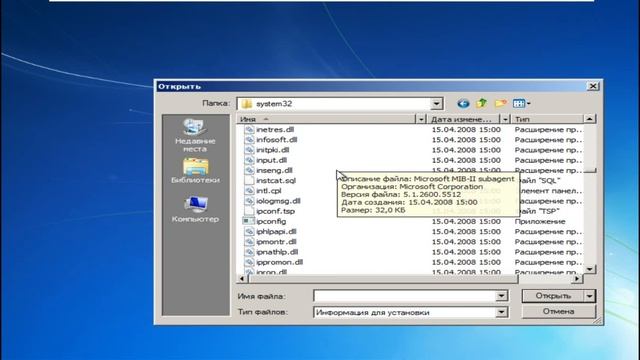Select the file name ipconfig

click(x=271, y=221)
